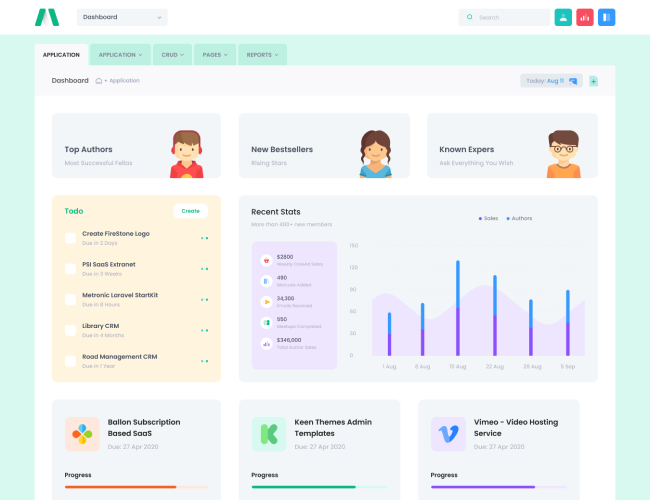650x500 pixels.
Task: Select the first Application tab
Action: (x=61, y=55)
